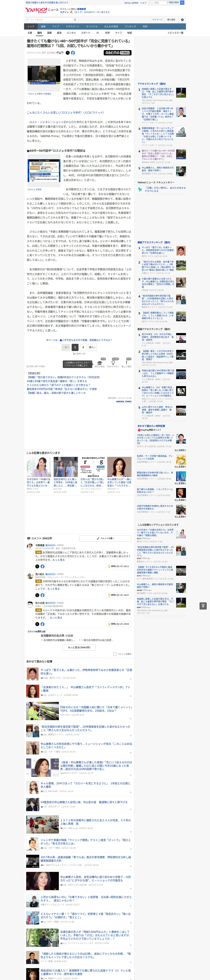Screen dimensions: 210x980
Task: Open the ABEMA TIMES logo
Action: (x=117, y=53)
